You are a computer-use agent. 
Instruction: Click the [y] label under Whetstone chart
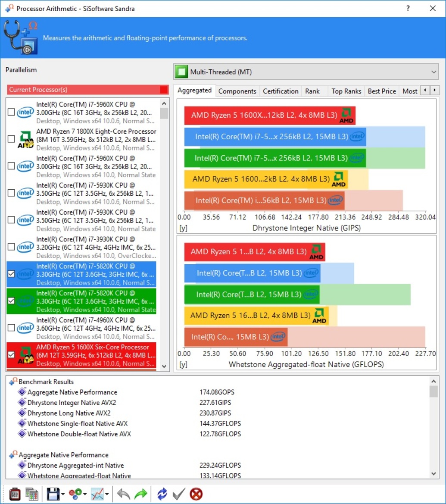[x=183, y=364]
